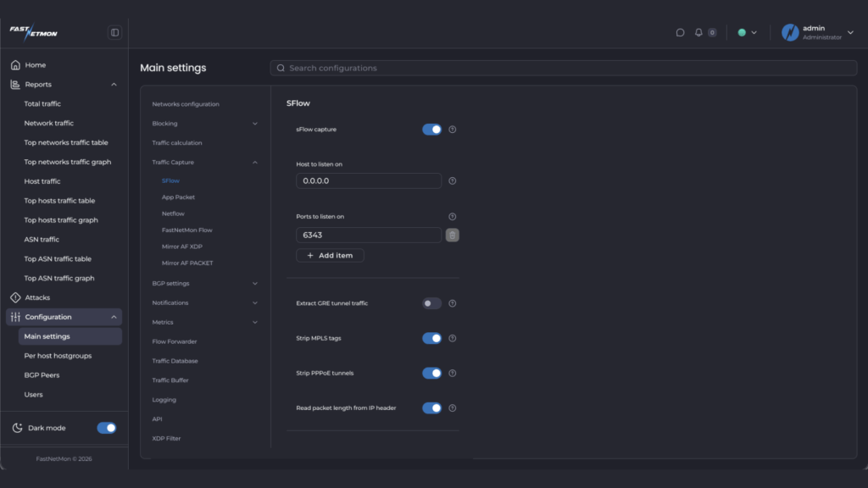
Task: Click the help icon beside Host to listen on
Action: pyautogui.click(x=453, y=180)
